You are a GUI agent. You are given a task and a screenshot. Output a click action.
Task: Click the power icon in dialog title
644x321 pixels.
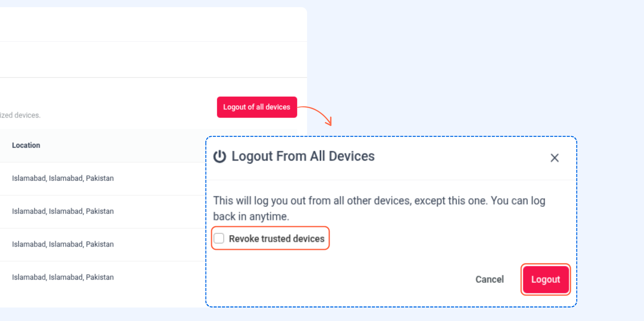(x=220, y=157)
